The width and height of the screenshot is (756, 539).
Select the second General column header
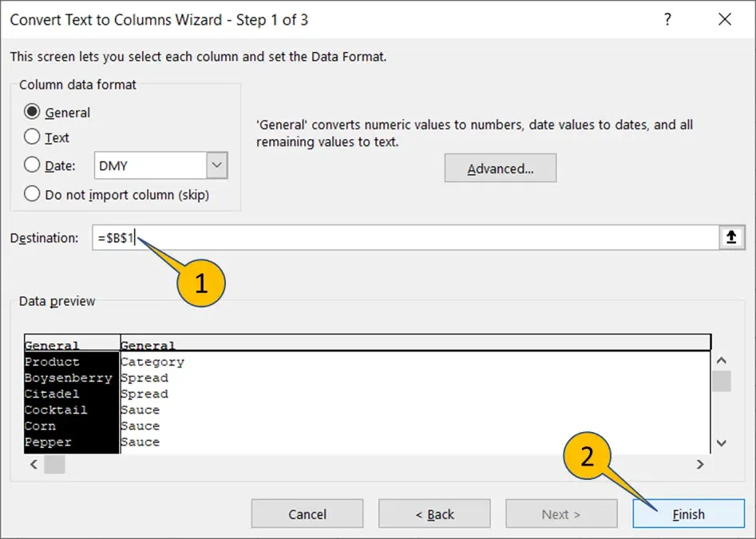tap(148, 344)
